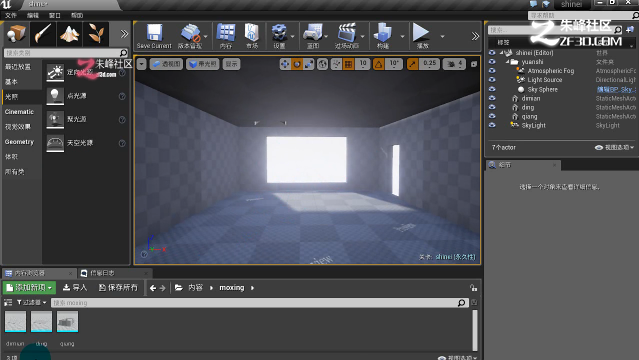This screenshot has height=360, width=639.
Task: Toggle grid snapping icon
Action: point(349,64)
